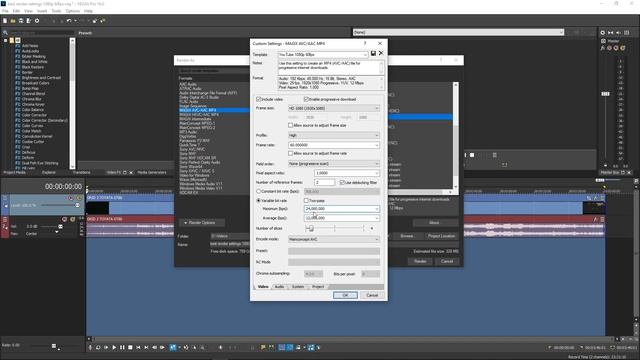
Task: Toggle Loop Playback in the transport bar
Action: (98, 347)
